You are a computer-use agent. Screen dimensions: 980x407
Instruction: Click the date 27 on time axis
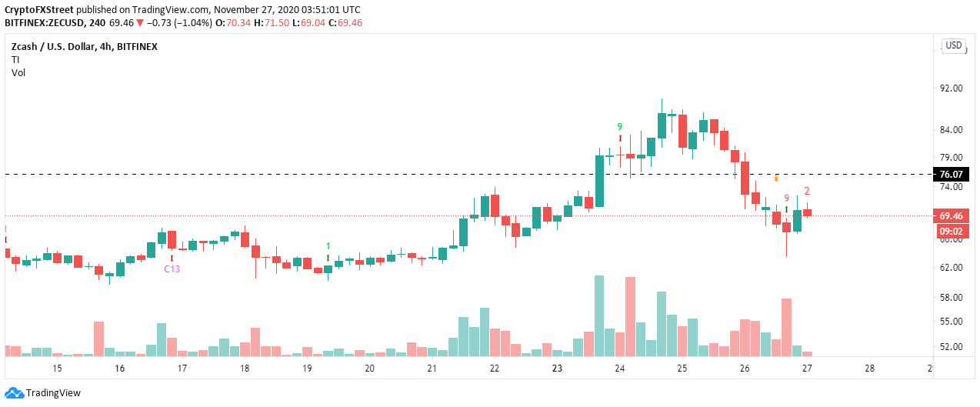click(x=807, y=369)
